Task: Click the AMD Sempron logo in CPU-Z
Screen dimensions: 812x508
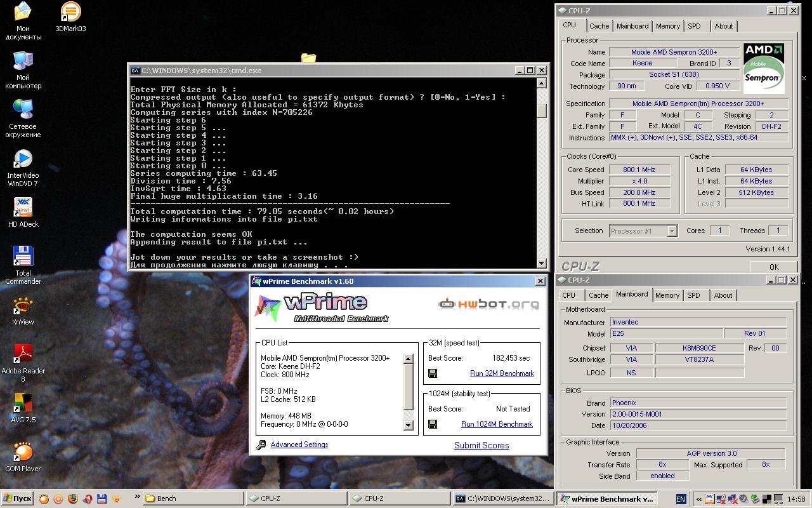Action: (x=764, y=69)
